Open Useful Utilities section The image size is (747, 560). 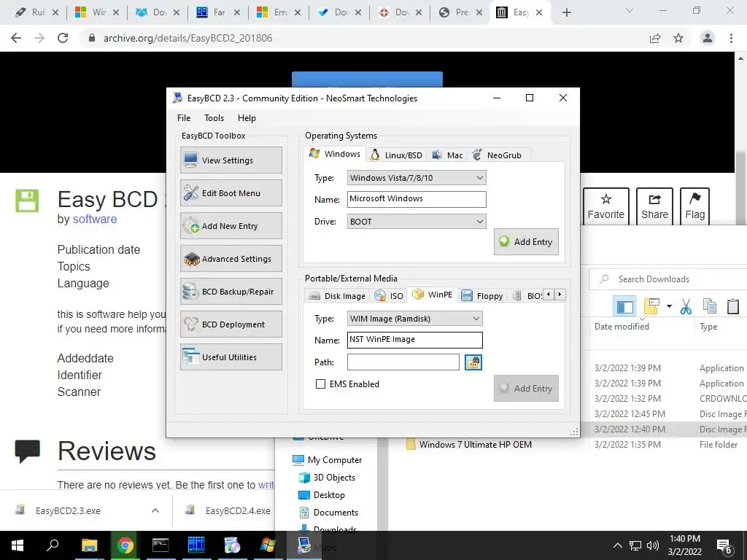[x=231, y=357]
